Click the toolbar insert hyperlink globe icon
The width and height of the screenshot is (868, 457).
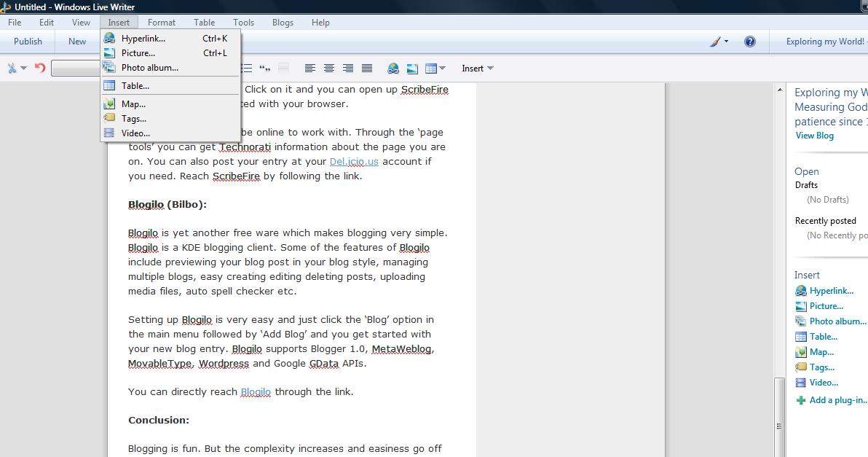tap(393, 69)
